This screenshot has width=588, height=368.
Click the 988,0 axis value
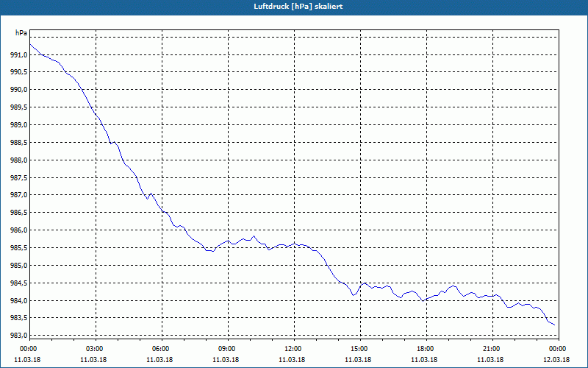pos(19,160)
